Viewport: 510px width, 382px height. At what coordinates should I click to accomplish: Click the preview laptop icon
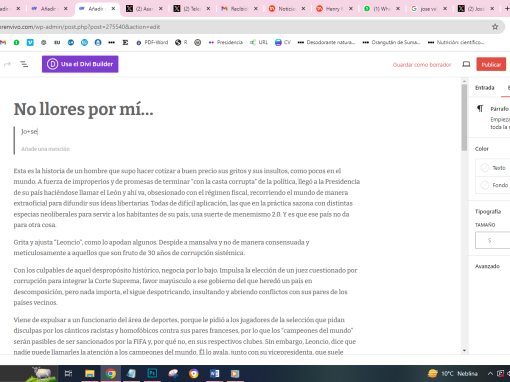point(466,64)
